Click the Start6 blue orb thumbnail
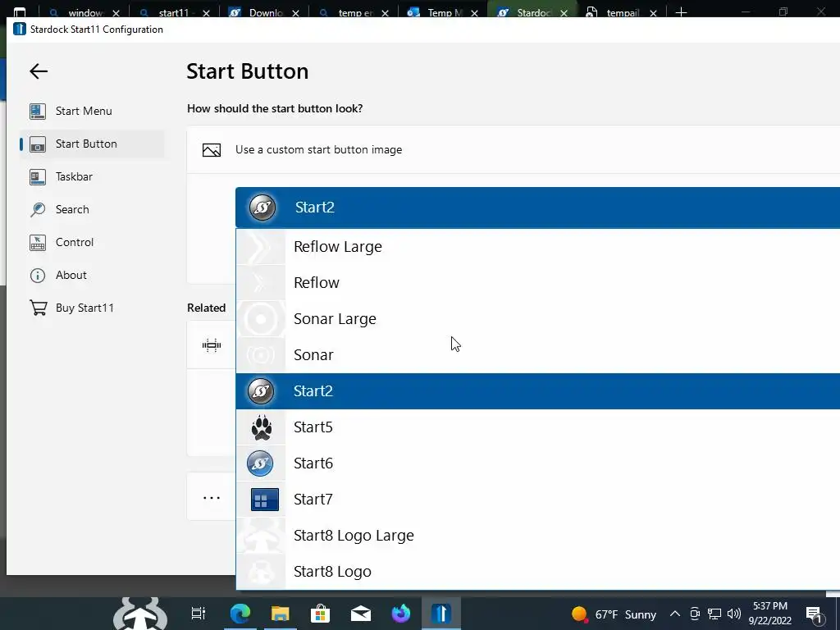The width and height of the screenshot is (840, 630). coord(260,463)
